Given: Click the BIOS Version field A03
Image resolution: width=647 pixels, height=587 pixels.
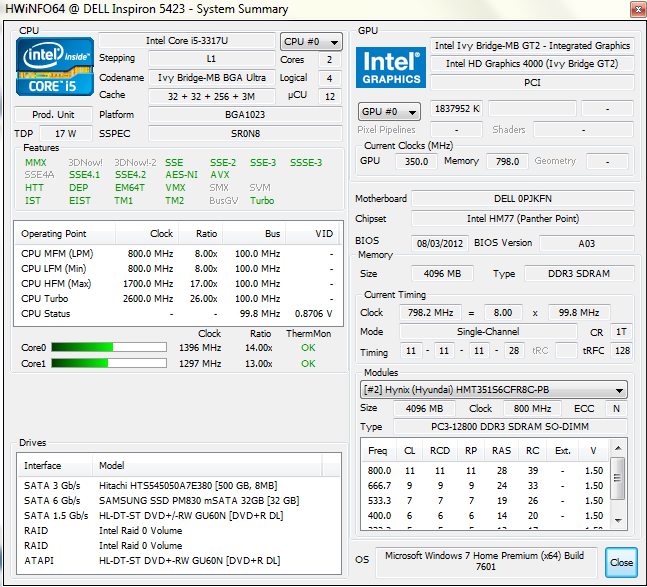Looking at the screenshot, I should [587, 243].
